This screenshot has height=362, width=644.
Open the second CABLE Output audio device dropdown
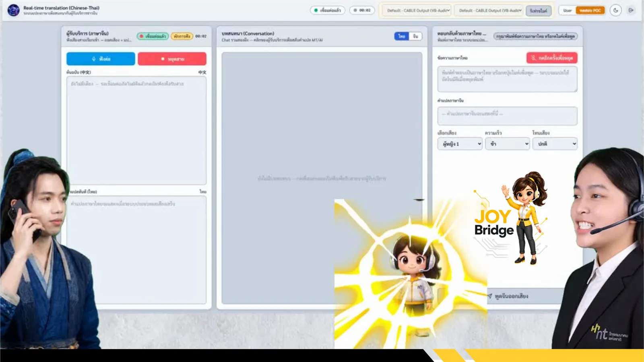click(x=489, y=10)
